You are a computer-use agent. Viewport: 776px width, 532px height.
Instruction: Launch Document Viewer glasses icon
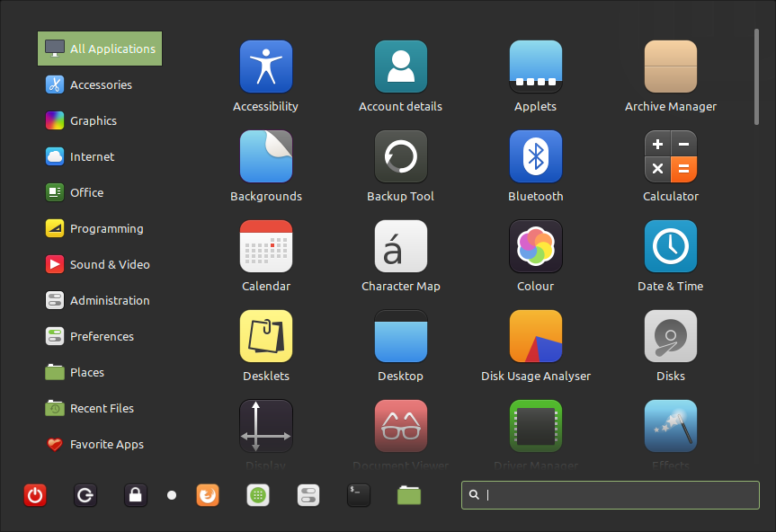(x=400, y=426)
